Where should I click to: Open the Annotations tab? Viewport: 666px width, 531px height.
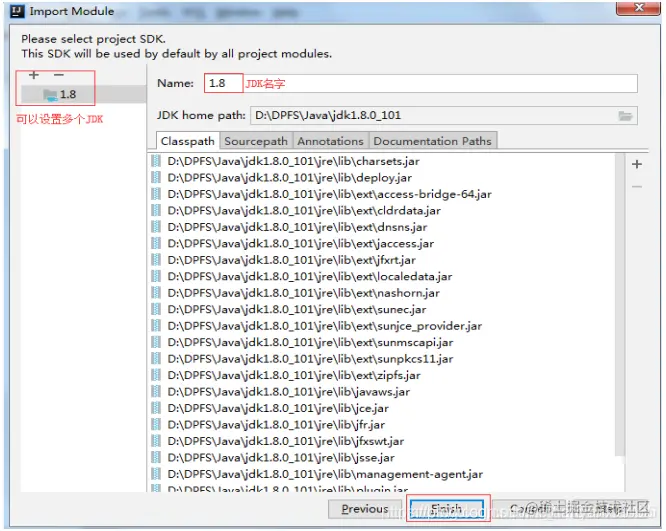tap(330, 141)
